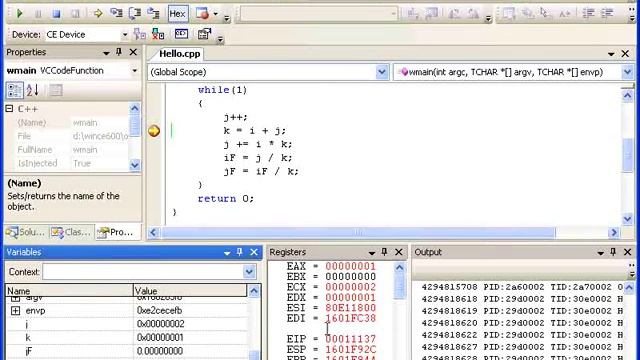Open wmain VCCodeFunction object dropdown in Properties
This screenshot has width=640, height=360.
click(x=134, y=71)
